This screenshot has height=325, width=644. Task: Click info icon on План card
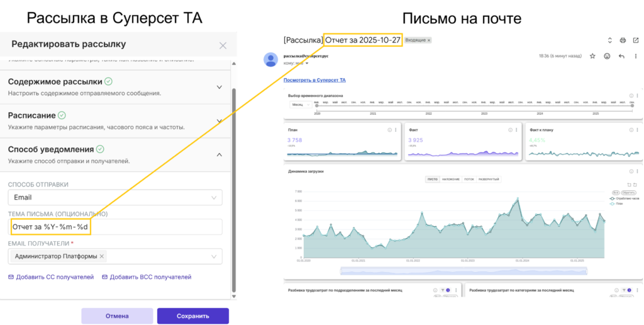(389, 130)
